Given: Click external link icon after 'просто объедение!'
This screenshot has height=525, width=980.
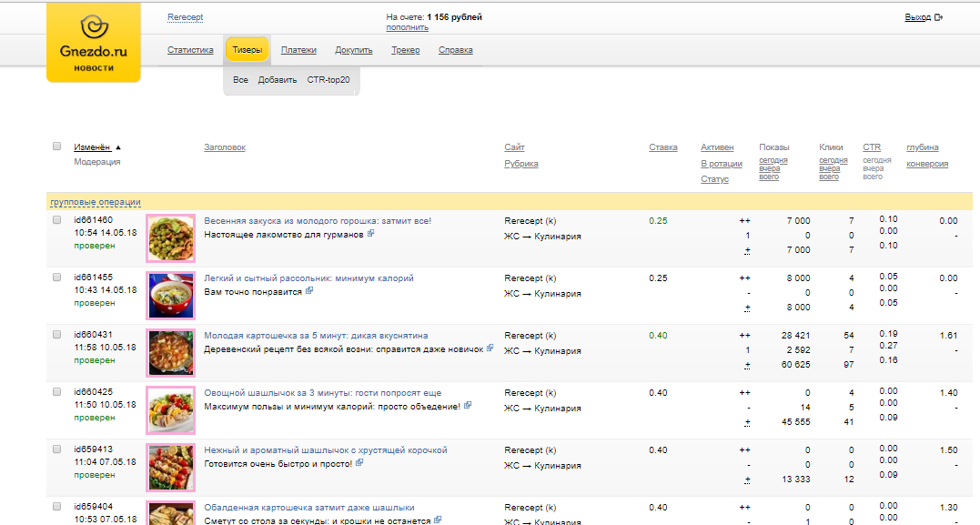Looking at the screenshot, I should (x=468, y=406).
